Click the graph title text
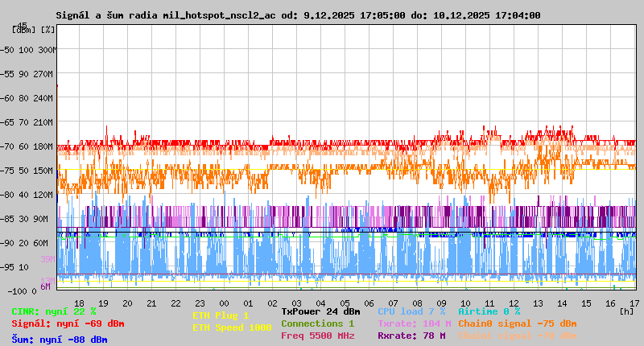644x346 pixels. (x=298, y=15)
